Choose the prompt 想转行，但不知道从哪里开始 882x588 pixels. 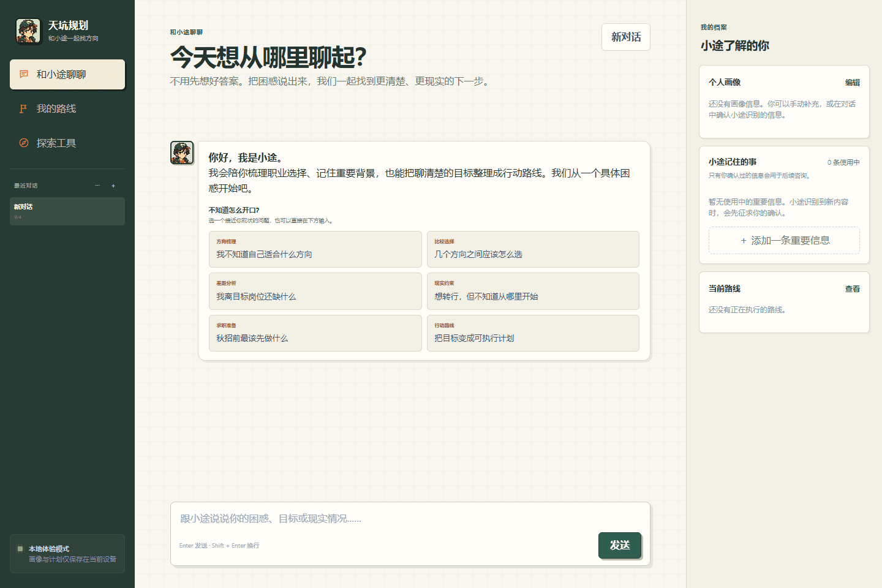coord(533,292)
